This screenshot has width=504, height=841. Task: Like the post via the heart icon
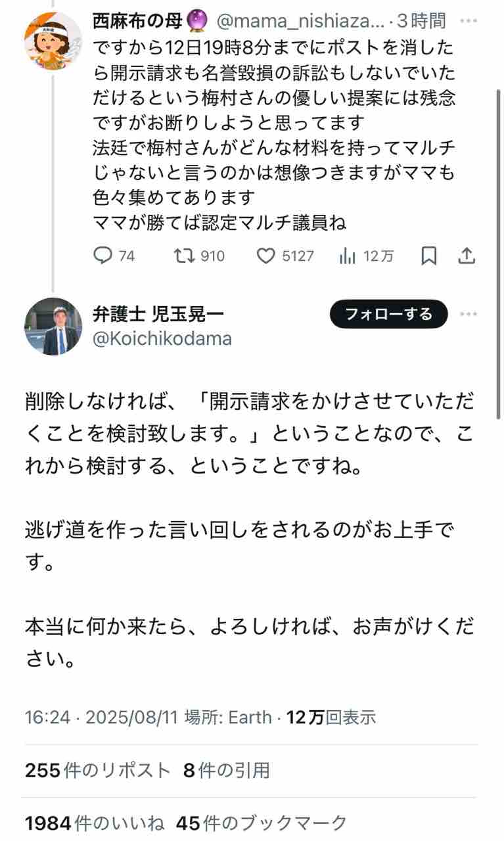[x=265, y=256]
